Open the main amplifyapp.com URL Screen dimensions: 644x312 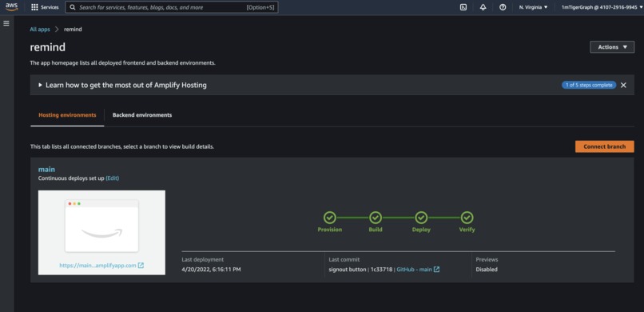click(x=97, y=266)
